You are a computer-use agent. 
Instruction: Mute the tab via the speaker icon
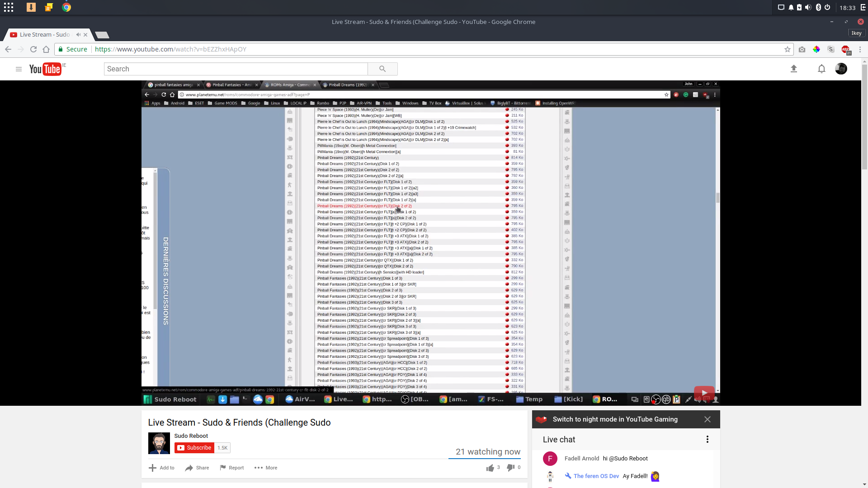[78, 34]
